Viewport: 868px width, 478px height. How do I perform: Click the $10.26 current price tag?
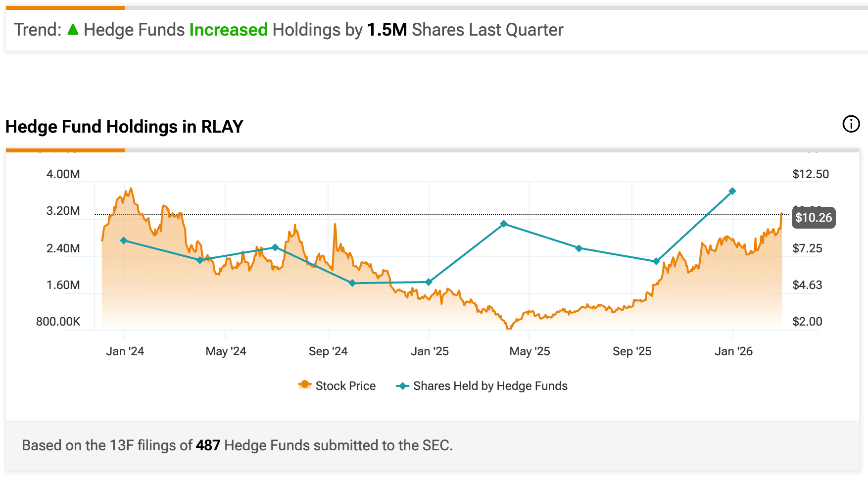tap(814, 218)
